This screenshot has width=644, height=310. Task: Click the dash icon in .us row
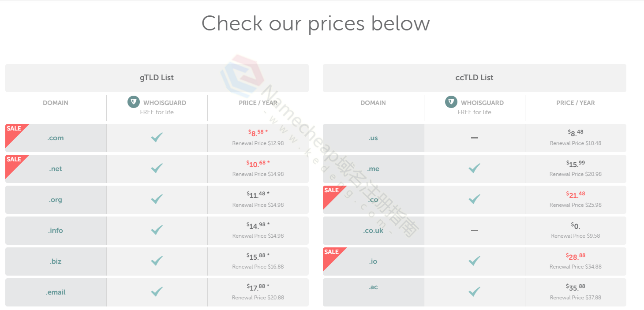coord(474,138)
